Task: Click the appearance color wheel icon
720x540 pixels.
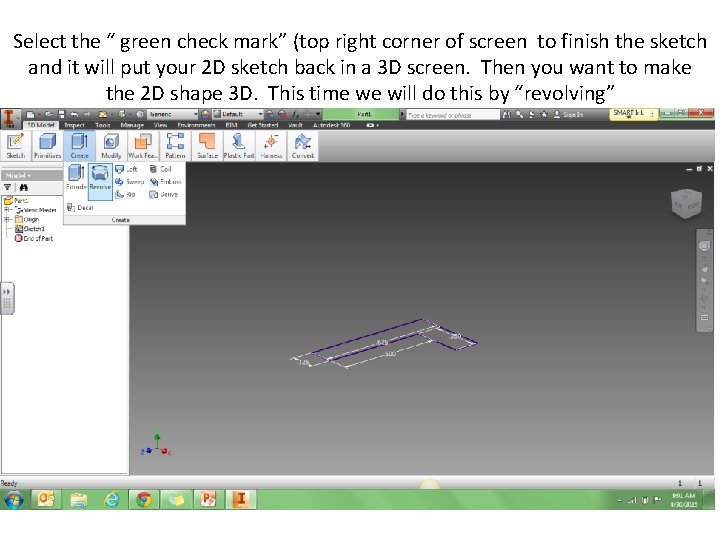Action: [205, 114]
